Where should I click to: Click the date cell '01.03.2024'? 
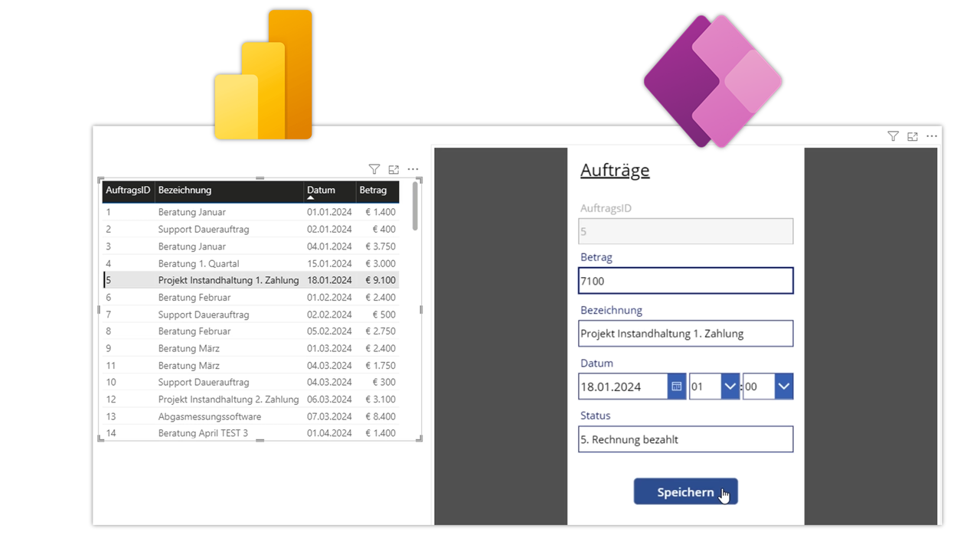[x=329, y=348]
